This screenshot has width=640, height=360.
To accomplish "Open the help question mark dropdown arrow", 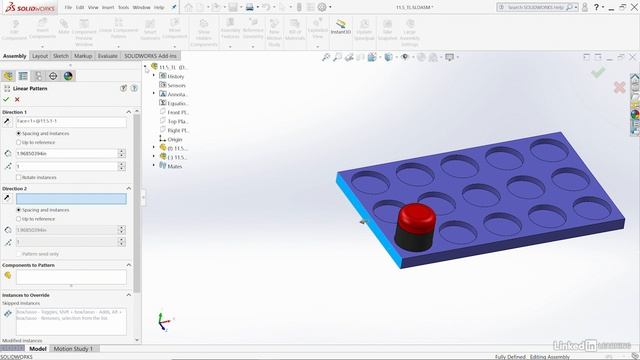I will click(603, 7).
